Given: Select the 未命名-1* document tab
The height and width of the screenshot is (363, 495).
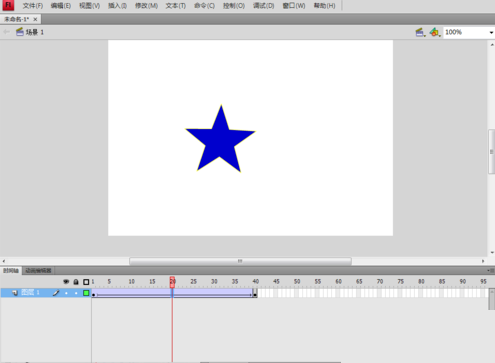Looking at the screenshot, I should click(x=17, y=19).
